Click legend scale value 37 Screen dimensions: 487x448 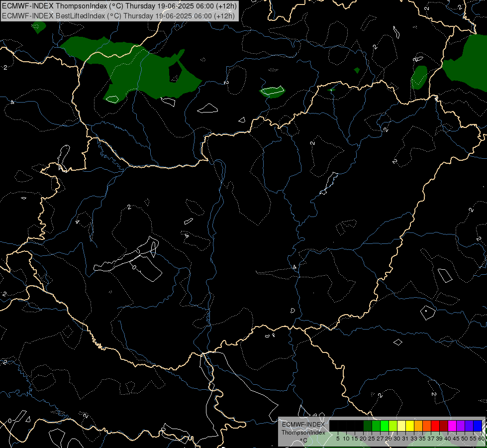(x=431, y=439)
